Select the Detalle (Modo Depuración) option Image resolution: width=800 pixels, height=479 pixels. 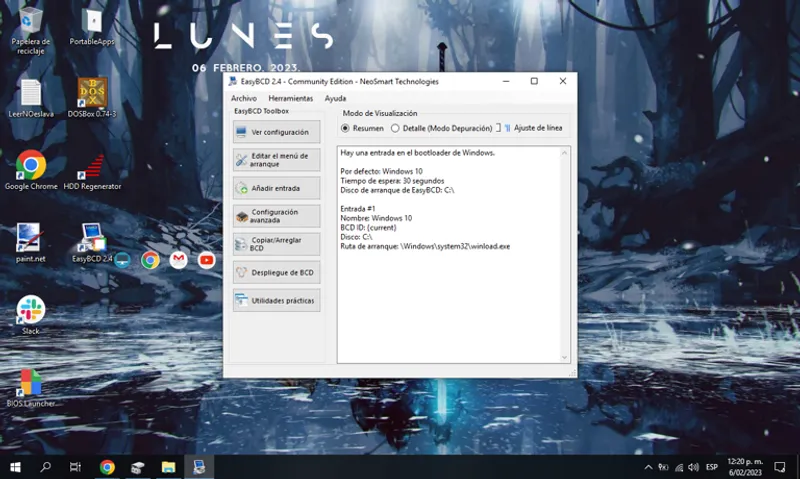click(396, 128)
